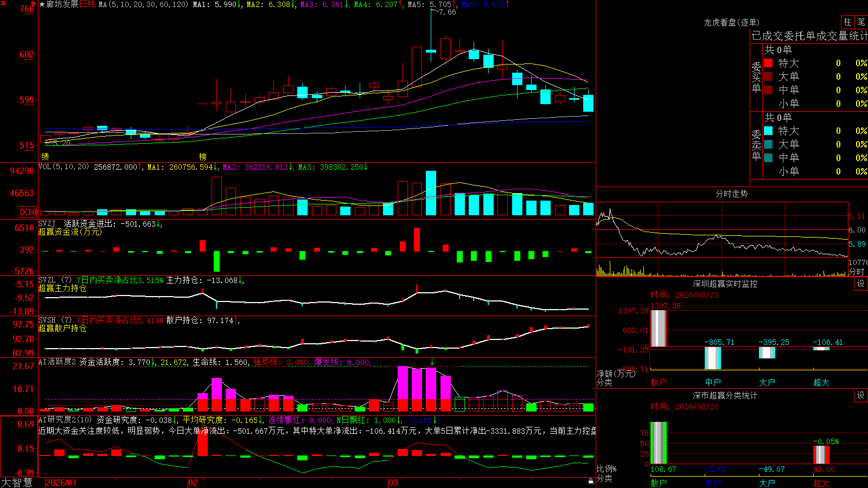Click the 榜 marker on the K-line chart
Image resolution: width=868 pixels, height=488 pixels.
[202, 156]
